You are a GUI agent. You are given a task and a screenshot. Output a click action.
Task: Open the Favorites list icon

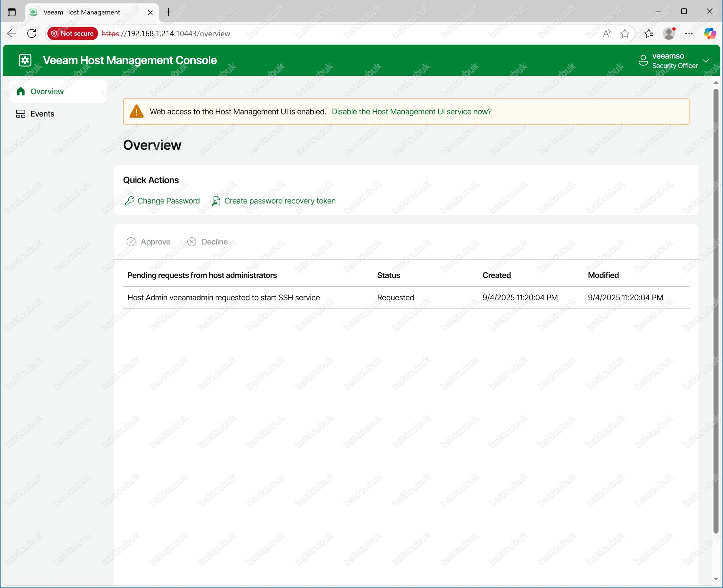(x=649, y=33)
